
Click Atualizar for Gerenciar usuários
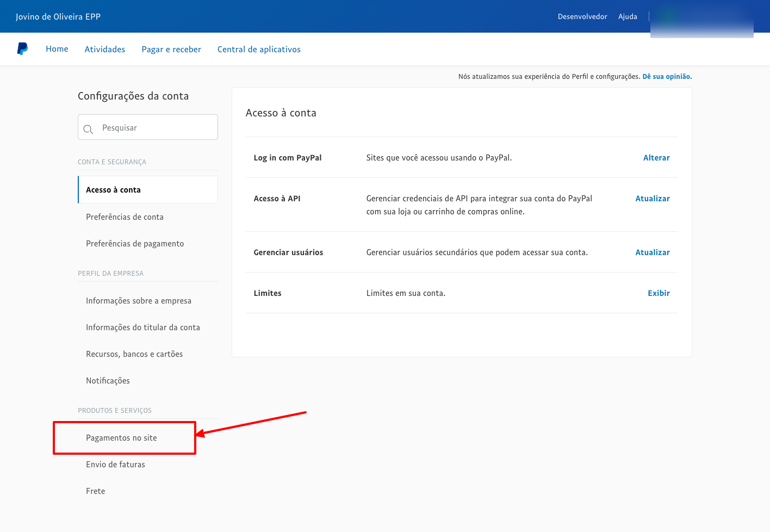653,252
